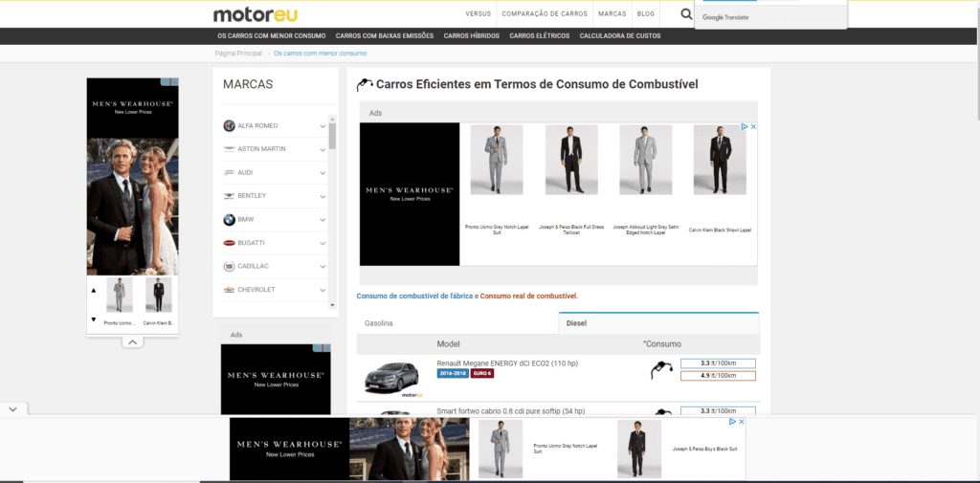Click the Cadillac brand logo

[x=230, y=266]
